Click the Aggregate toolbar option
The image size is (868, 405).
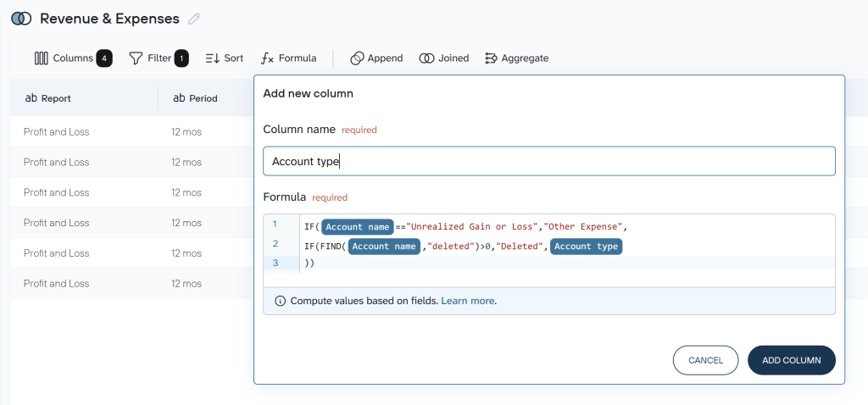[x=516, y=58]
